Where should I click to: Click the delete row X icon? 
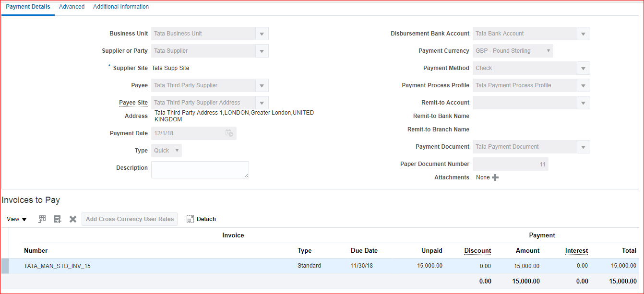[x=73, y=219]
